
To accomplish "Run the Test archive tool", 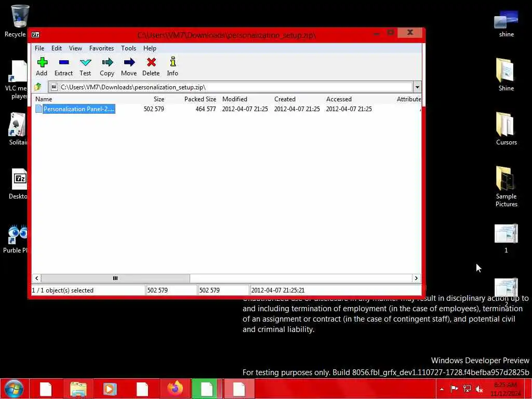I will (85, 66).
